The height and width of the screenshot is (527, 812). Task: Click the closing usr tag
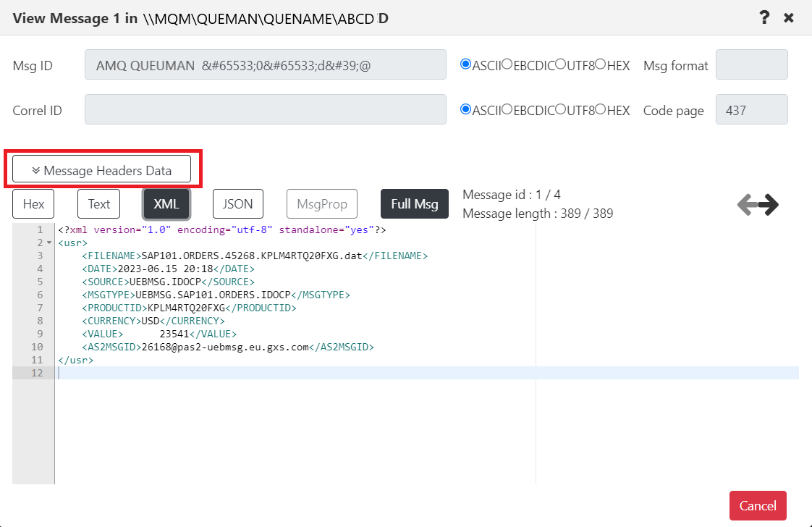(x=75, y=360)
